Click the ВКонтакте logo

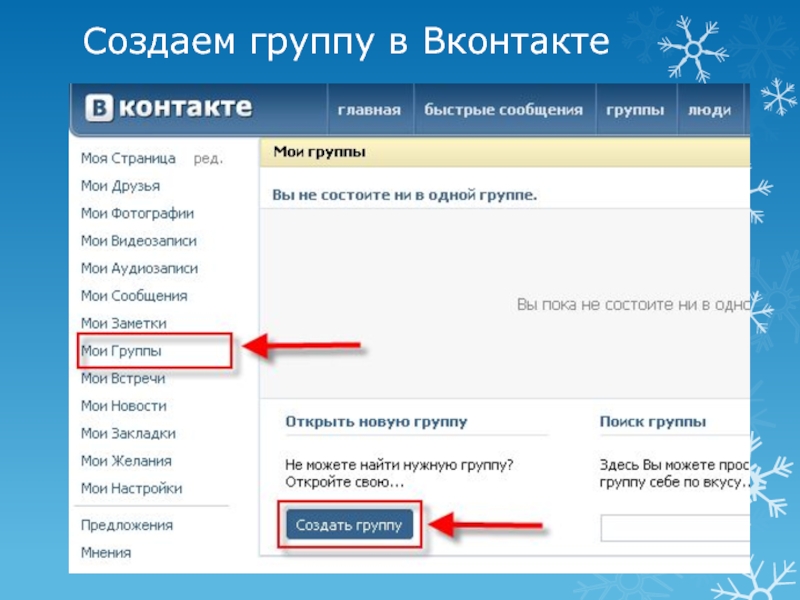point(168,108)
